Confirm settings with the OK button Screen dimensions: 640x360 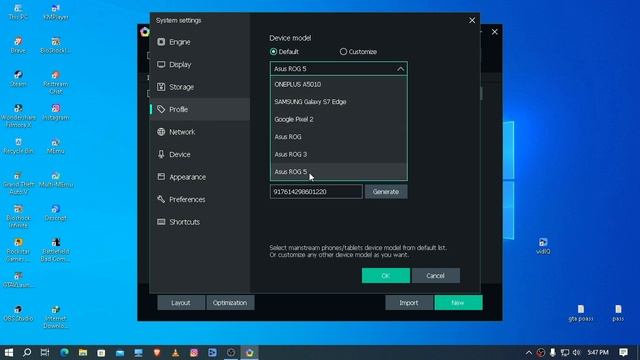click(x=386, y=276)
